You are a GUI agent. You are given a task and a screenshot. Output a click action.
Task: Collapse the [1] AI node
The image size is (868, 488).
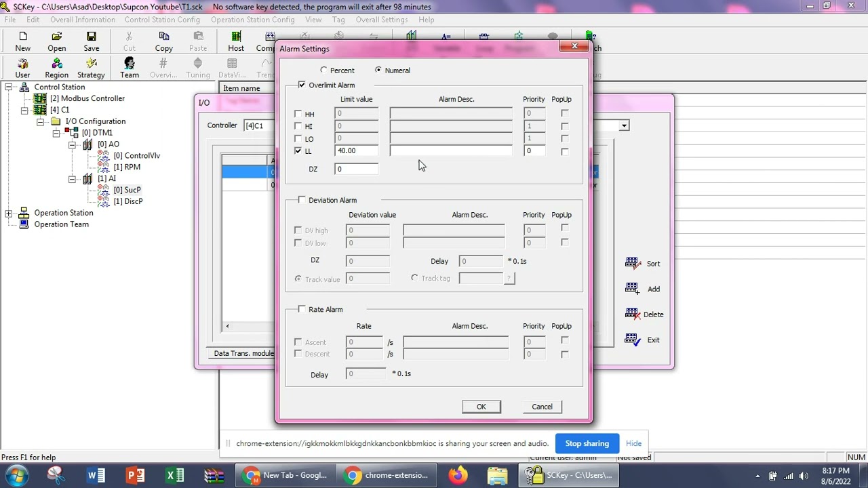point(72,179)
